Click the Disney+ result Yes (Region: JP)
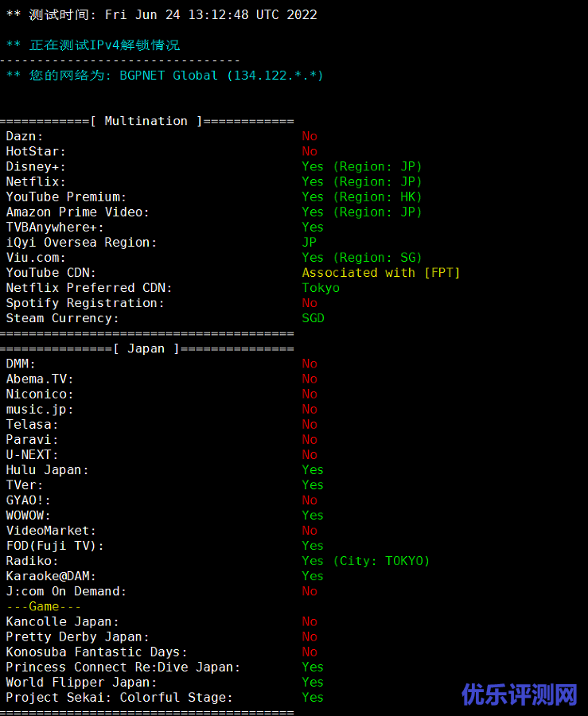 [x=361, y=166]
